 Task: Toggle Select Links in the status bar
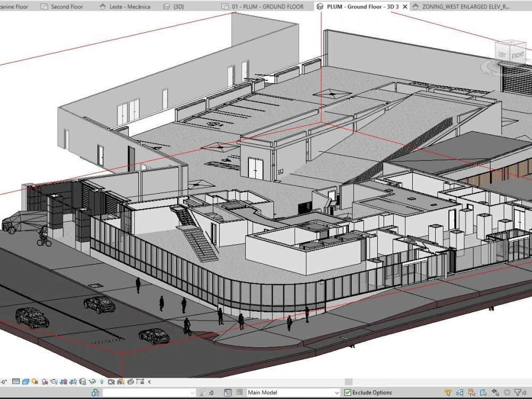point(447,393)
